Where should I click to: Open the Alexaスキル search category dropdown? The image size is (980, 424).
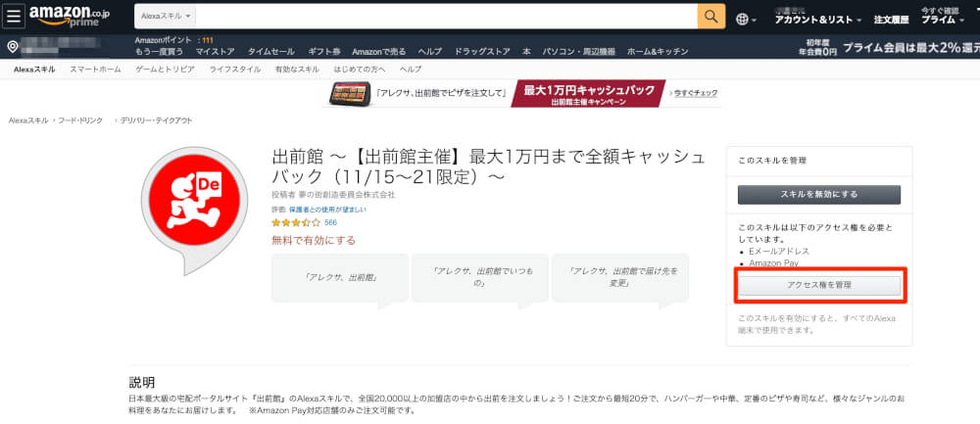coord(168,17)
